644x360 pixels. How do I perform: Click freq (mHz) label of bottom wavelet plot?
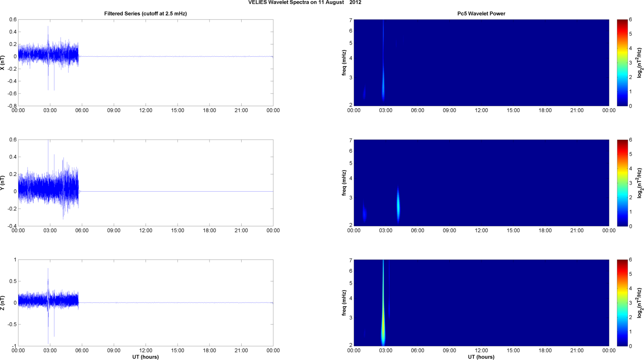click(x=344, y=303)
